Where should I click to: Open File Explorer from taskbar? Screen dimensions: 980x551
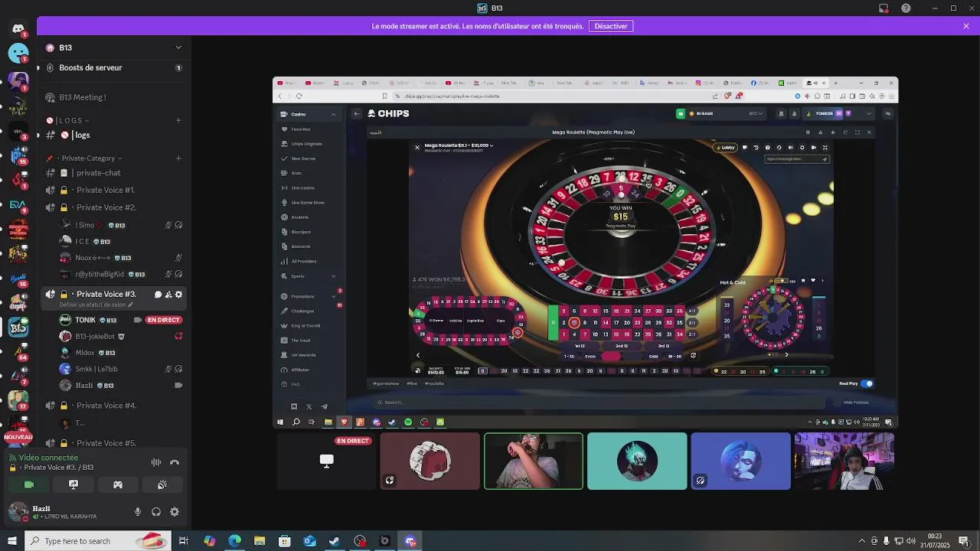pyautogui.click(x=260, y=541)
